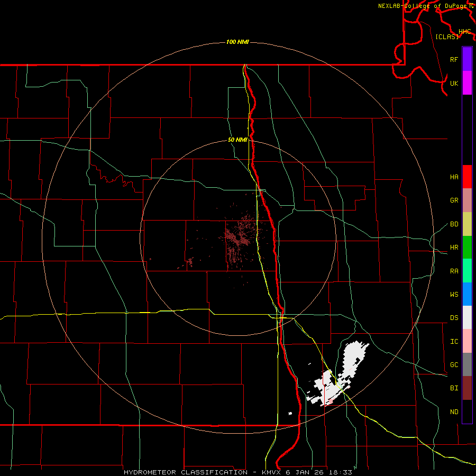Click the ND black legend swatch
Viewport: 476px width, 476px height.
pyautogui.click(x=467, y=411)
